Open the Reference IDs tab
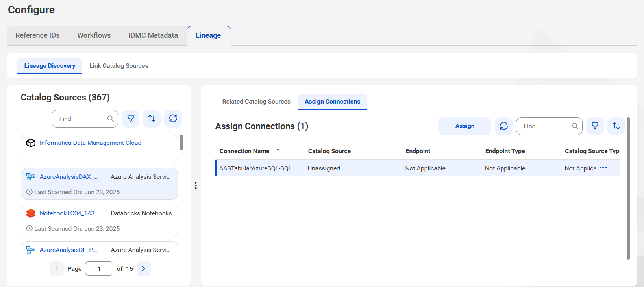This screenshot has width=644, height=287. coord(37,35)
